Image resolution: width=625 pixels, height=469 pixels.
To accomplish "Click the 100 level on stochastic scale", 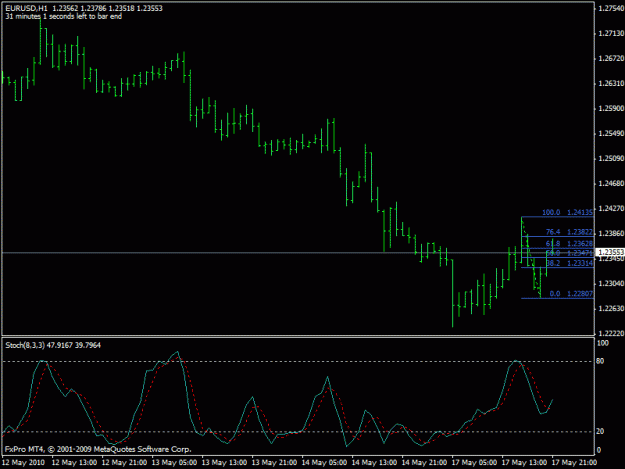I will coord(603,343).
